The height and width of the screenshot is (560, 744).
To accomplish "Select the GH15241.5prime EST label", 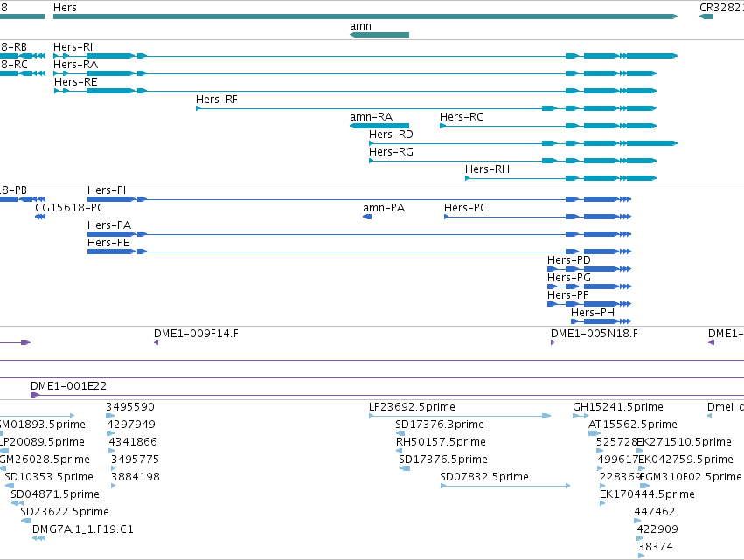I will tap(618, 407).
